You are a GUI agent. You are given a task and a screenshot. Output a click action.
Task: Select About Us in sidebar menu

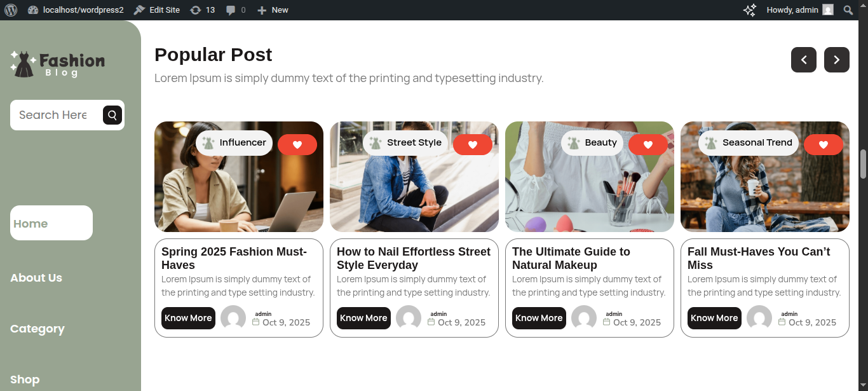pyautogui.click(x=36, y=278)
